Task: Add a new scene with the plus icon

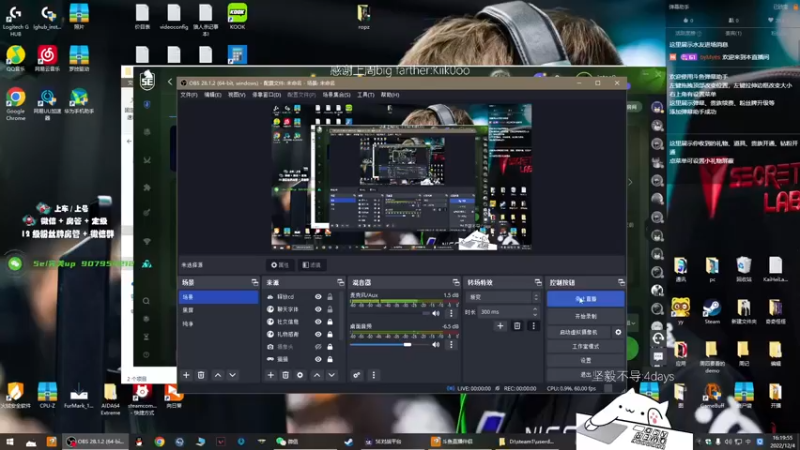Action: click(x=186, y=375)
